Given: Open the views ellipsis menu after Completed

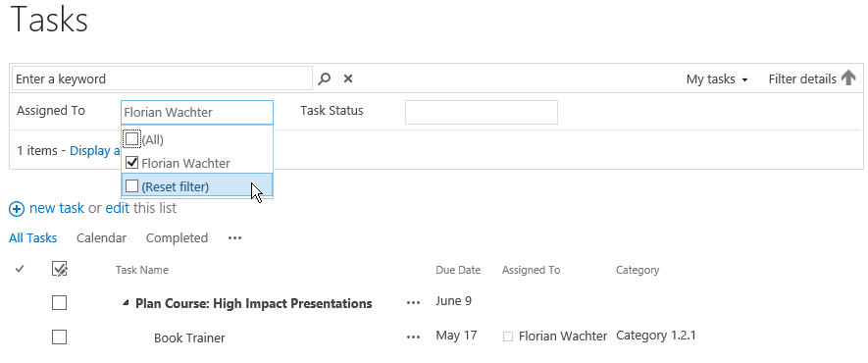Looking at the screenshot, I should pos(234,238).
